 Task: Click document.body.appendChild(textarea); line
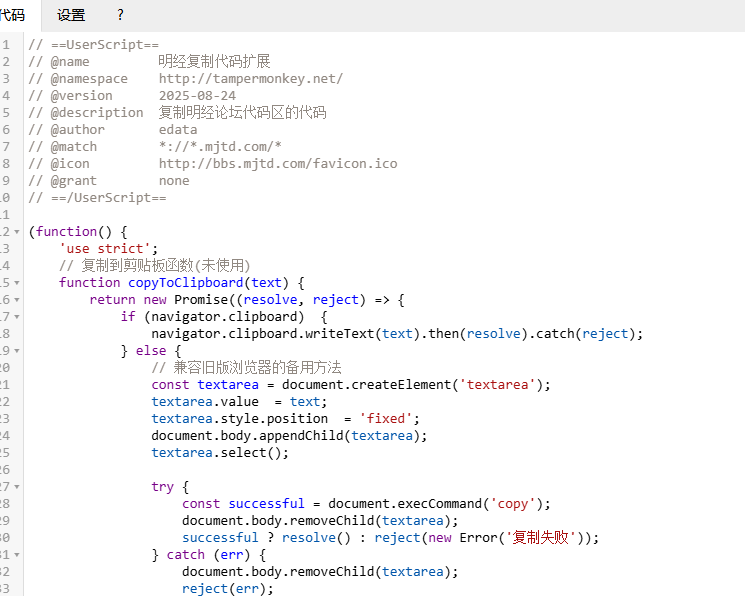point(289,436)
